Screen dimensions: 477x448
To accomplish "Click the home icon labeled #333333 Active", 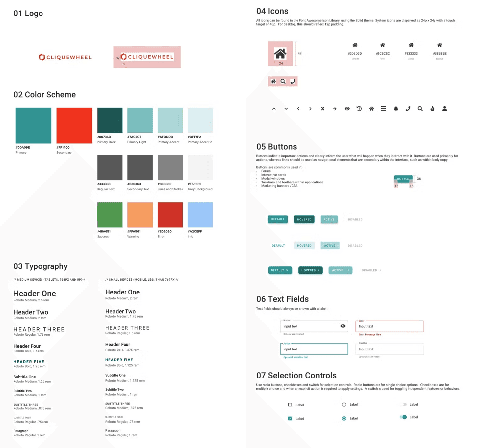I will pyautogui.click(x=411, y=45).
